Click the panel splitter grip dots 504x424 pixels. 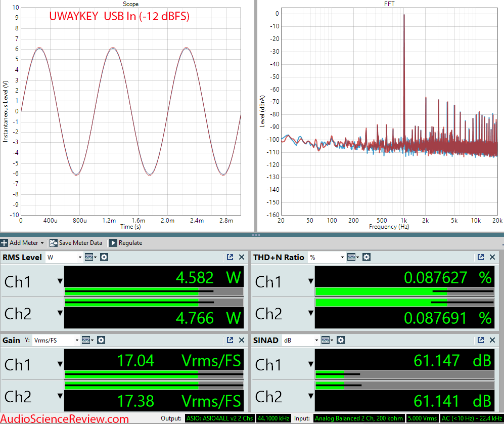tap(256, 235)
